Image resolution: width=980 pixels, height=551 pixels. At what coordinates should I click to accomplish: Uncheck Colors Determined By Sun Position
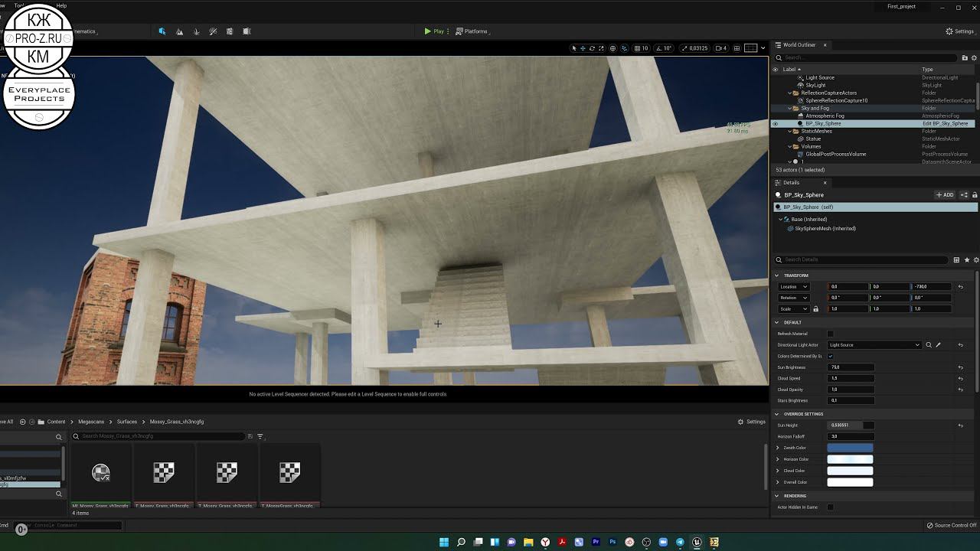point(830,356)
